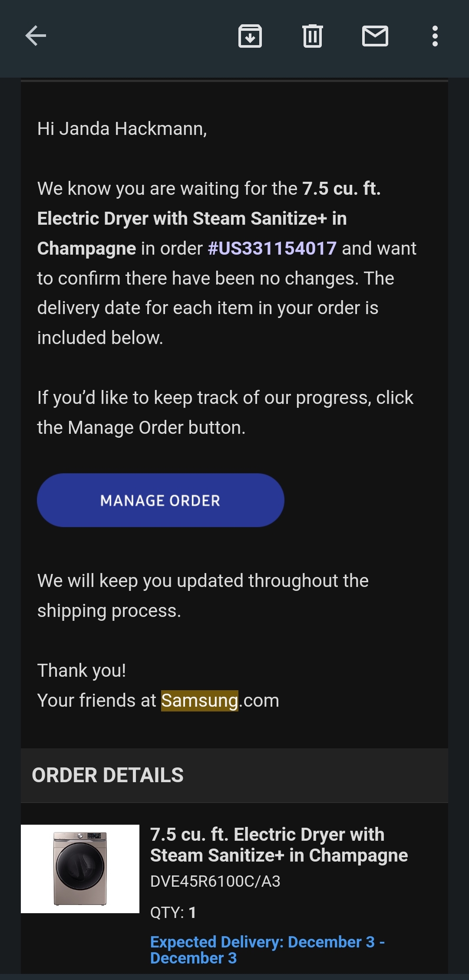Screen dimensions: 469x980
Task: Tap the ORDER DETAILS section header
Action: (x=108, y=775)
